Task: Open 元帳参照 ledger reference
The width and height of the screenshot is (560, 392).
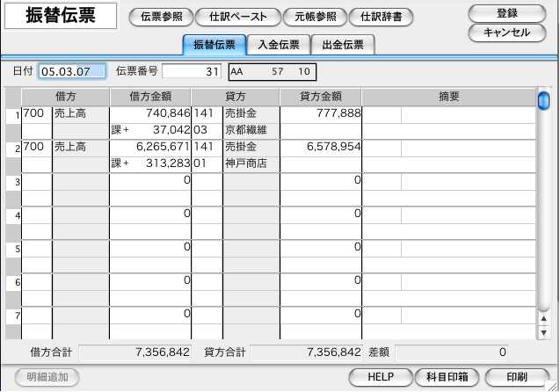Action: (314, 17)
